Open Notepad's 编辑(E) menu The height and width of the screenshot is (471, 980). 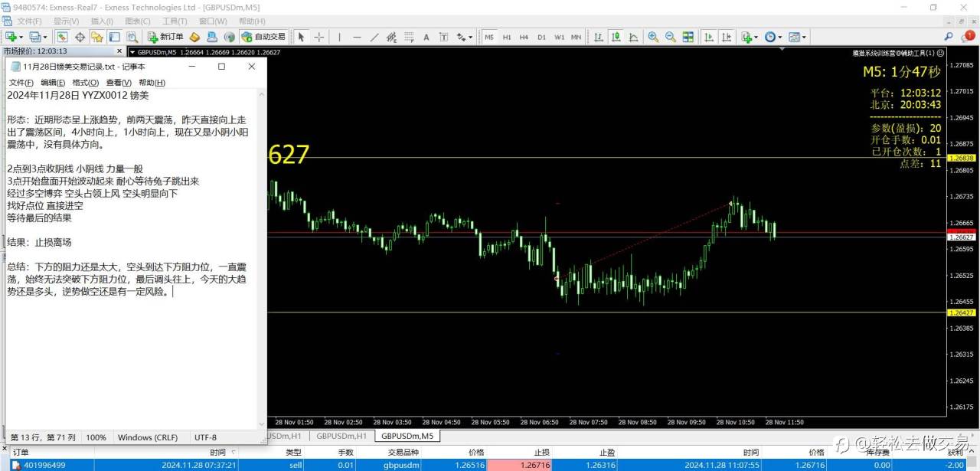pyautogui.click(x=53, y=83)
